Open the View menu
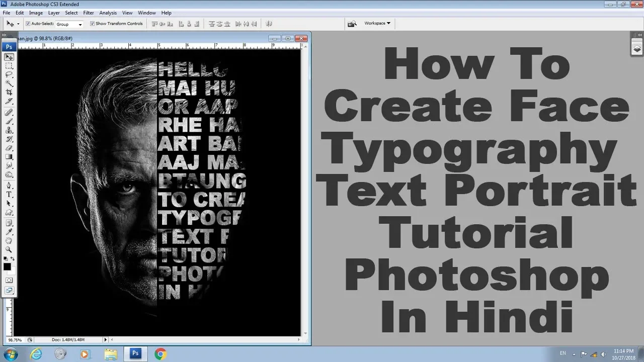 127,13
